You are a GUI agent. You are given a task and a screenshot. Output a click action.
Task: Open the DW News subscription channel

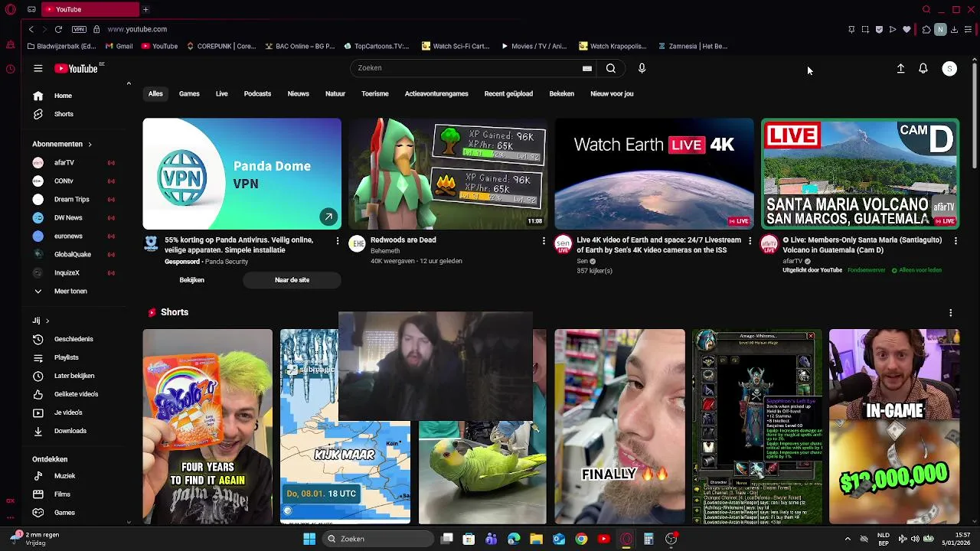[x=68, y=217]
